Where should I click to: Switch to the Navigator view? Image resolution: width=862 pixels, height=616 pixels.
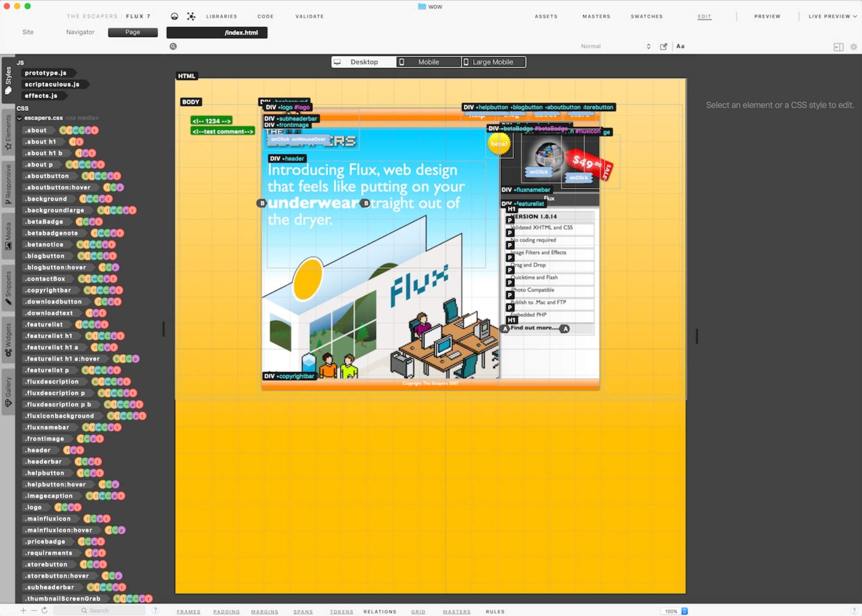[x=80, y=32]
